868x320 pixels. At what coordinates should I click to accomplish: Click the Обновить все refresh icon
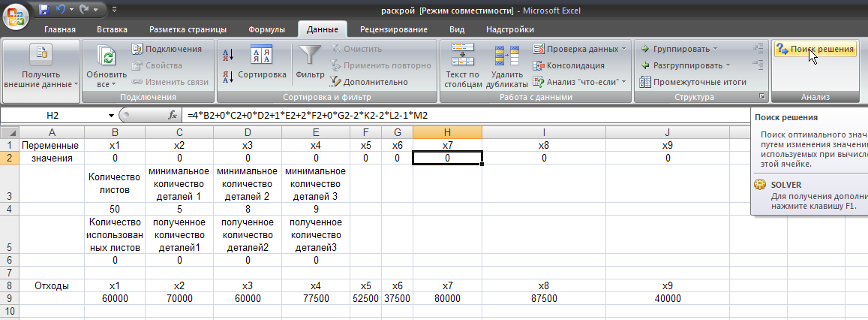click(x=107, y=56)
